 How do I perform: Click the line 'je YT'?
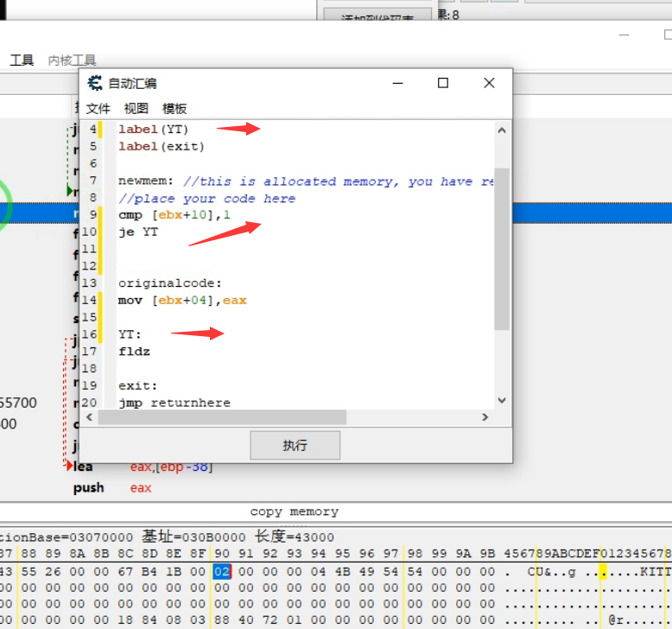coord(138,232)
